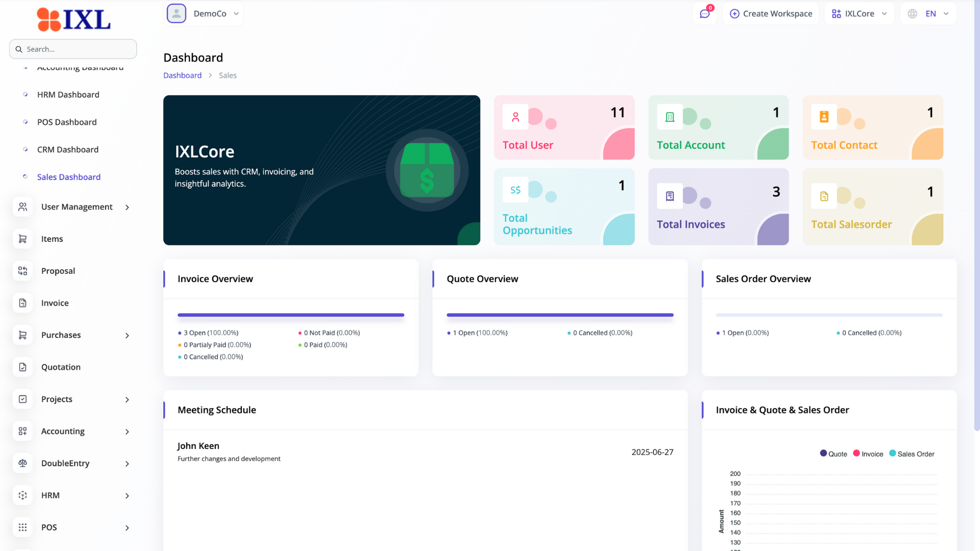Click the Sales Order Overview progress bar
Viewport: 980px width, 551px height.
[x=829, y=315]
